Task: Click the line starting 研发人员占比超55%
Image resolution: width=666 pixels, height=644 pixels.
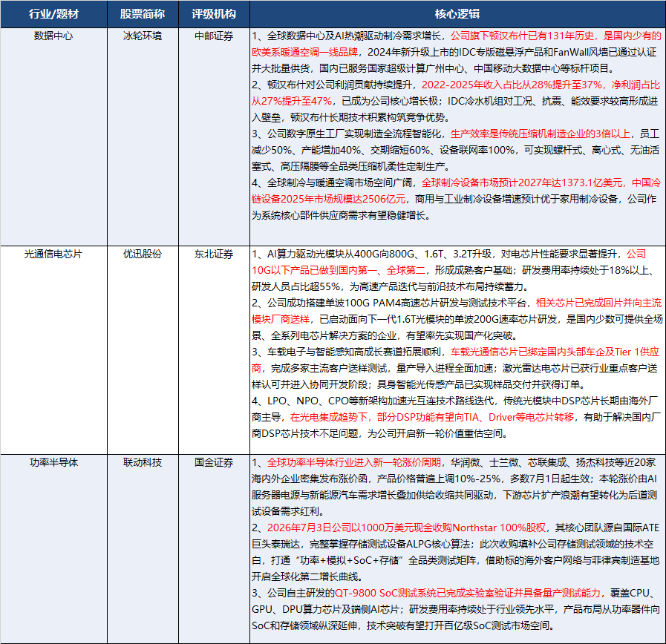Action: (391, 286)
